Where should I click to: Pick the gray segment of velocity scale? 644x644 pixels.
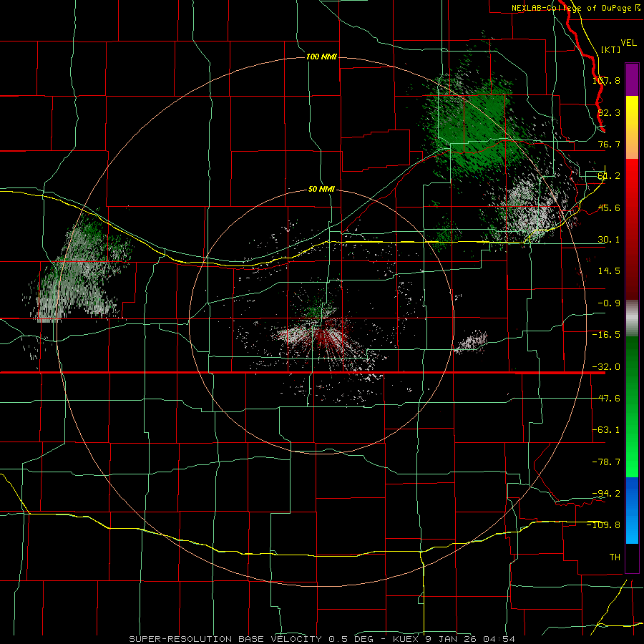point(632,318)
